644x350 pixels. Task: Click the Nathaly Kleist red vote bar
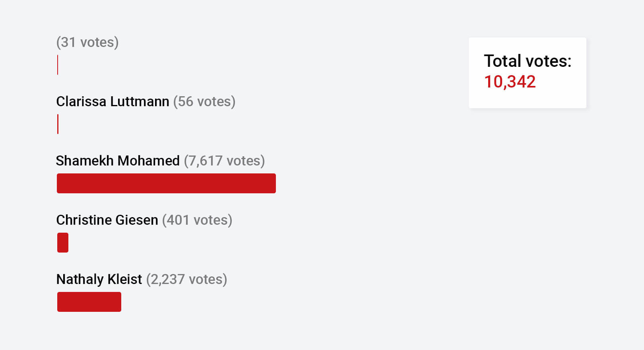89,302
